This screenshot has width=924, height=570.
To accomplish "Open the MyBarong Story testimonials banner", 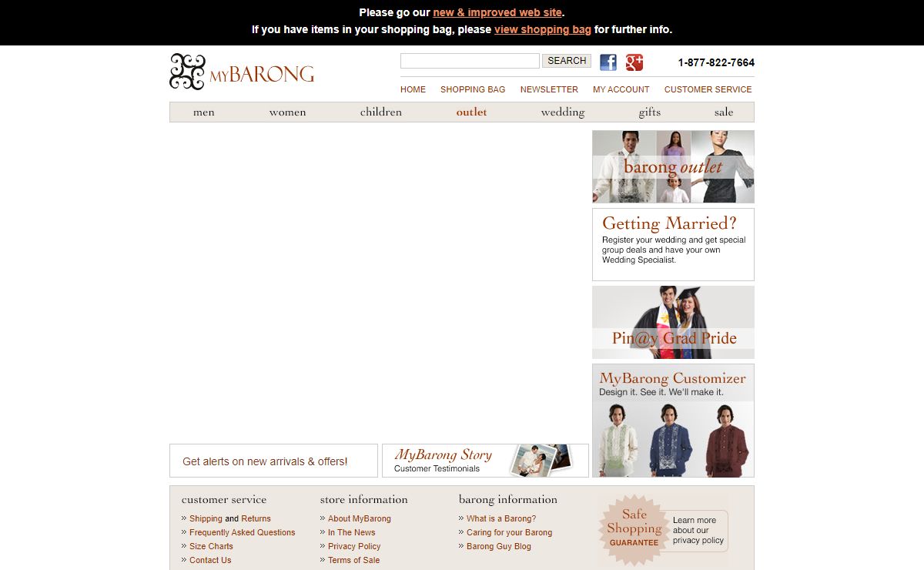I will point(485,461).
